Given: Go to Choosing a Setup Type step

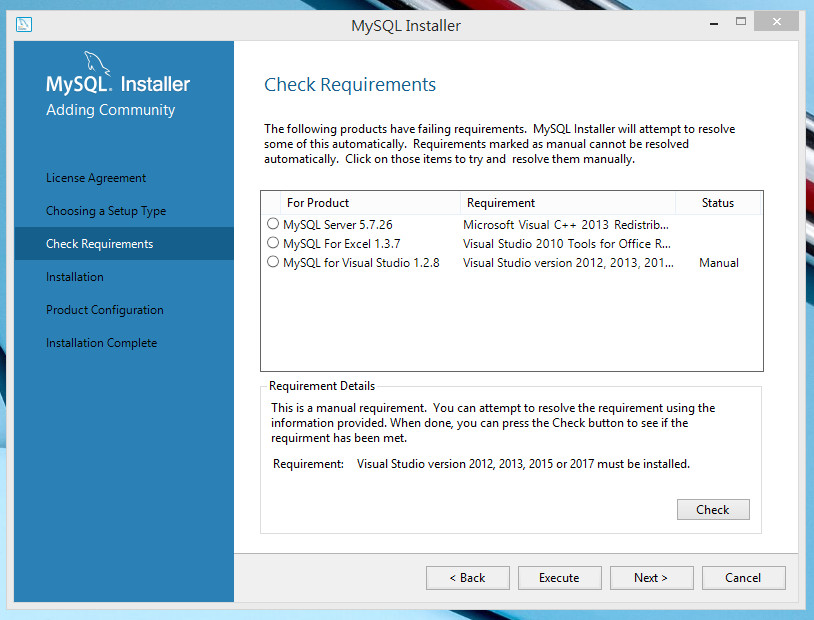Looking at the screenshot, I should (106, 211).
